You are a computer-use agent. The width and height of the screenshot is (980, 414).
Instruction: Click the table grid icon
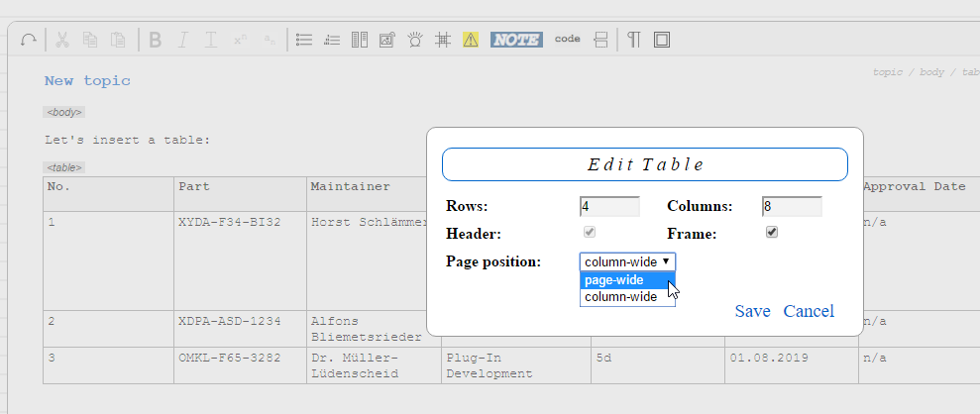coord(443,40)
